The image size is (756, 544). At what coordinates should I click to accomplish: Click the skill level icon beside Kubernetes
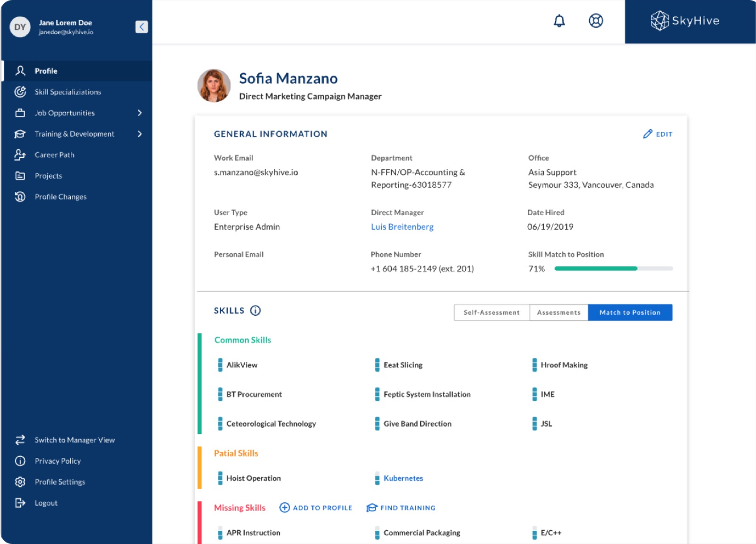tap(377, 478)
